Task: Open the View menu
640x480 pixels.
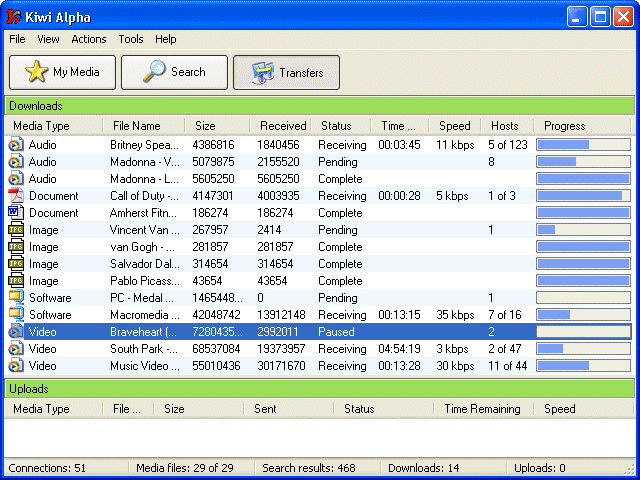Action: click(48, 39)
